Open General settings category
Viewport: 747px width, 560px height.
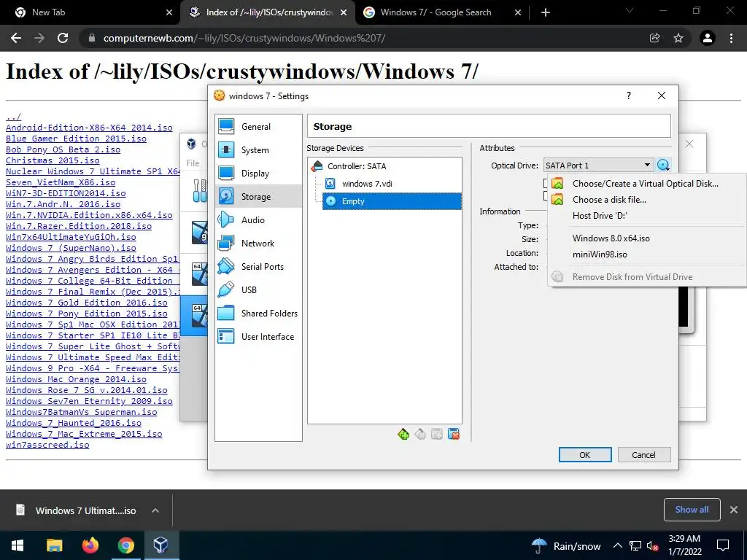(258, 127)
